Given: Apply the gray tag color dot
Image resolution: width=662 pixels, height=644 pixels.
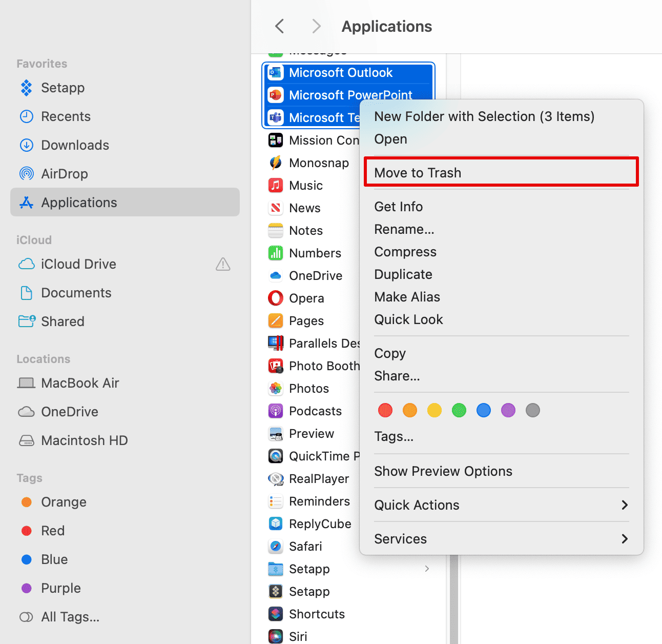Looking at the screenshot, I should tap(533, 410).
